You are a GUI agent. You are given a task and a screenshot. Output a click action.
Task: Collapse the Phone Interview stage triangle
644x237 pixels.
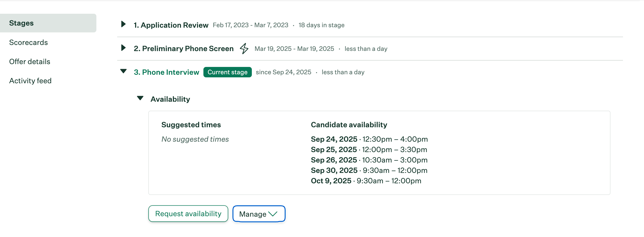[x=123, y=71]
